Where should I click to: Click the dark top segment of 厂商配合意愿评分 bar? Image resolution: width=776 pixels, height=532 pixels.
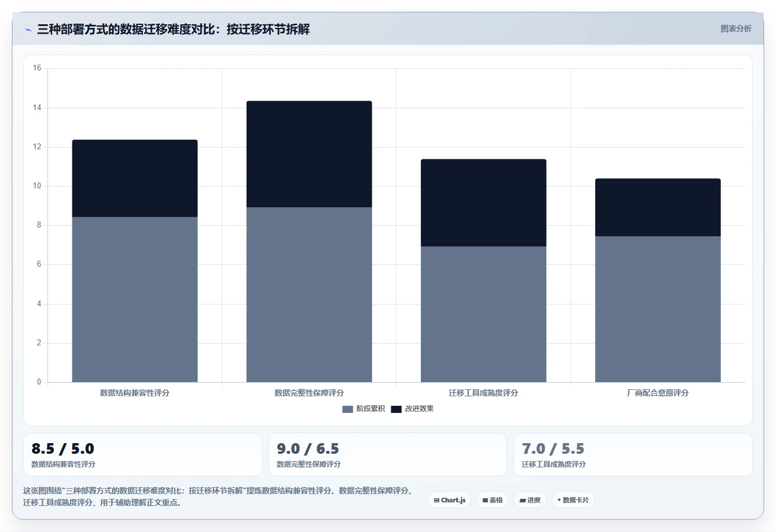657,207
